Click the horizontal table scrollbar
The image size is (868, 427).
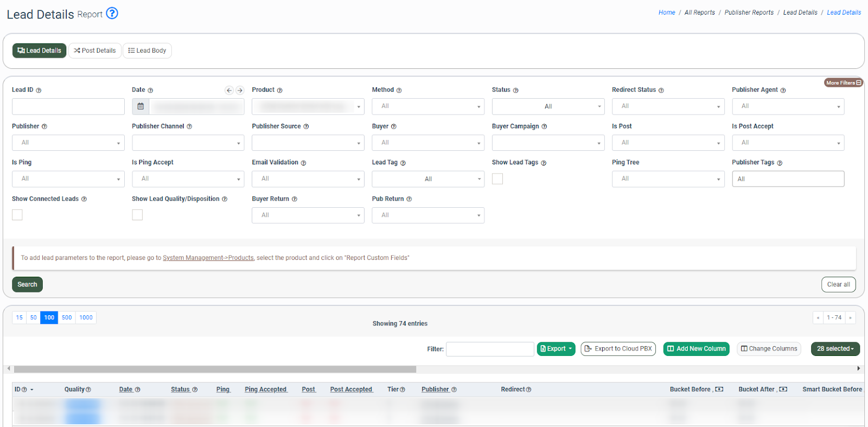(215, 369)
